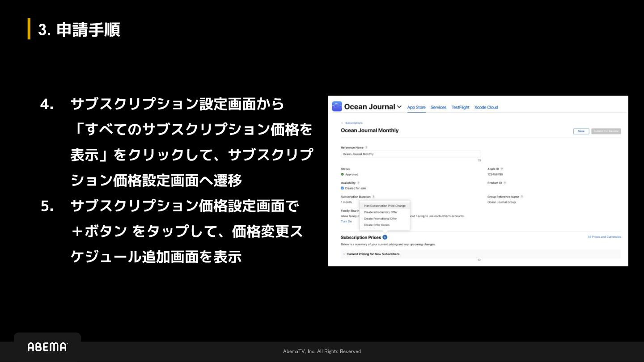Open help icon beside Subscription Duration
This screenshot has width=644, height=362.
[373, 197]
